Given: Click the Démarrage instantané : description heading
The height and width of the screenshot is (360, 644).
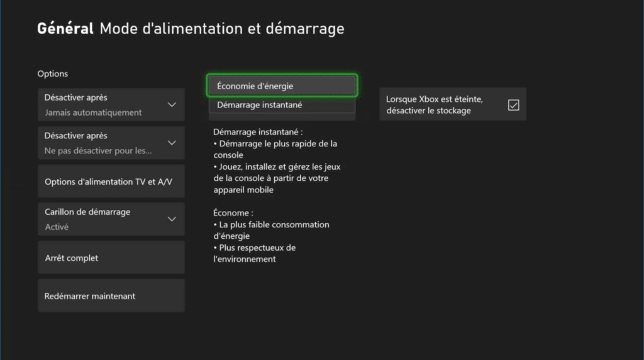Looking at the screenshot, I should tap(258, 132).
